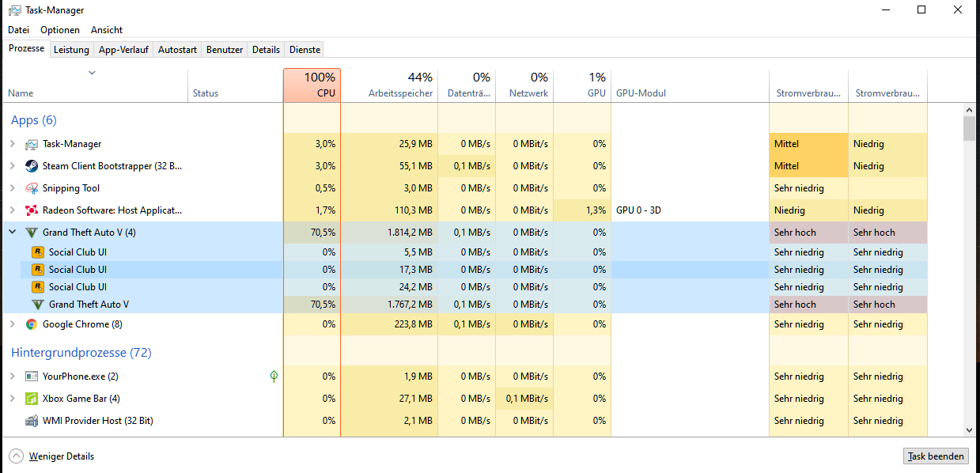Open the Optionen menu
This screenshot has width=980, height=473.
click(x=60, y=30)
